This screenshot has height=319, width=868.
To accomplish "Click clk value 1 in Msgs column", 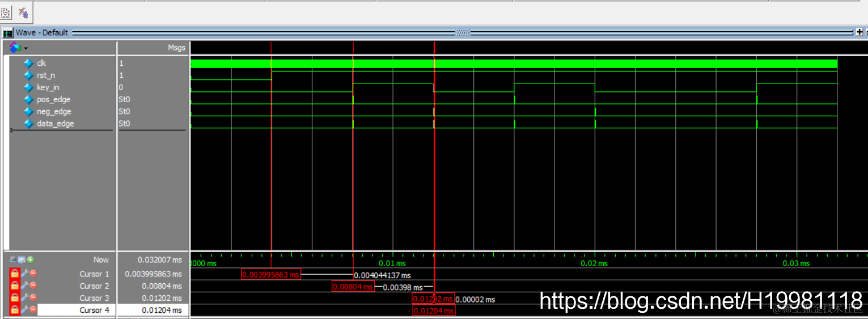I will pyautogui.click(x=121, y=64).
